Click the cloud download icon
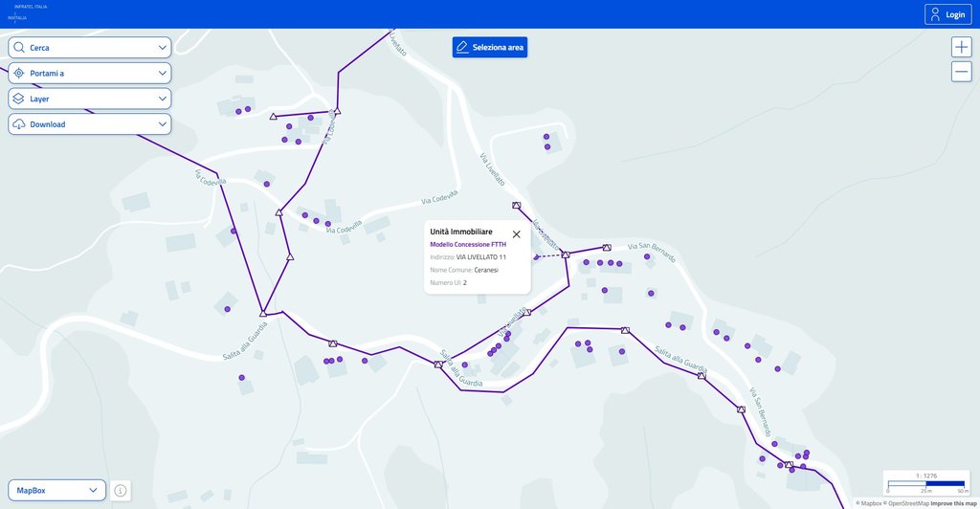980x509 pixels. point(19,124)
